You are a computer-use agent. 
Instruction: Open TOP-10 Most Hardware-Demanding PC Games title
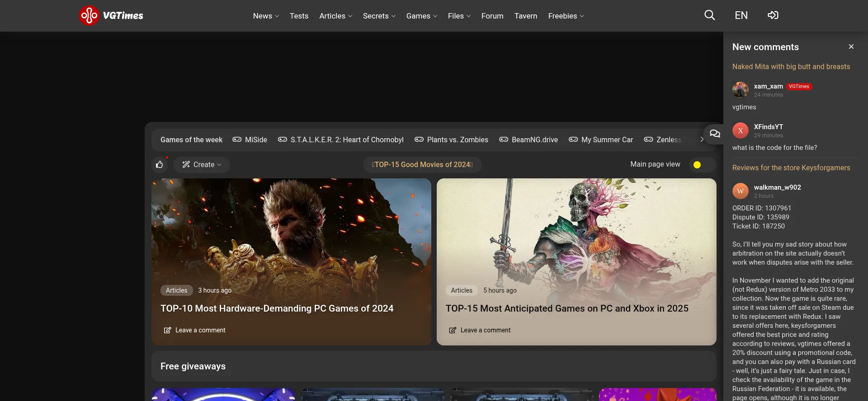pyautogui.click(x=277, y=308)
